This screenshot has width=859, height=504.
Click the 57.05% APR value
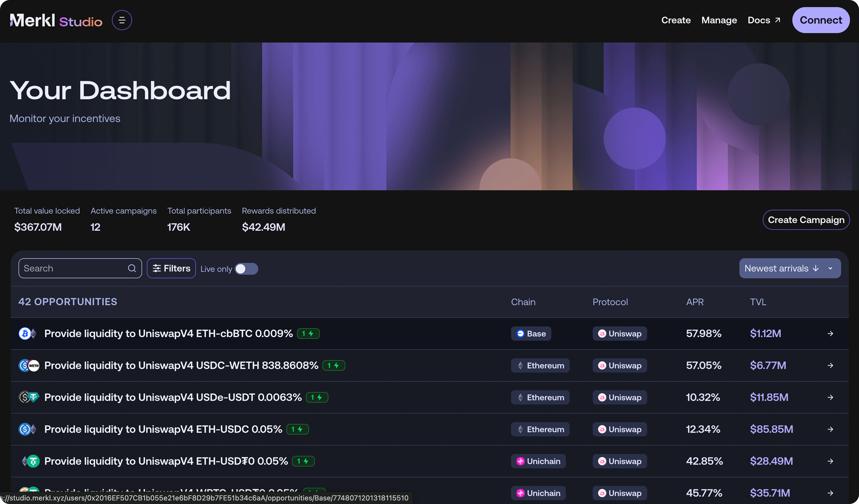pyautogui.click(x=704, y=365)
